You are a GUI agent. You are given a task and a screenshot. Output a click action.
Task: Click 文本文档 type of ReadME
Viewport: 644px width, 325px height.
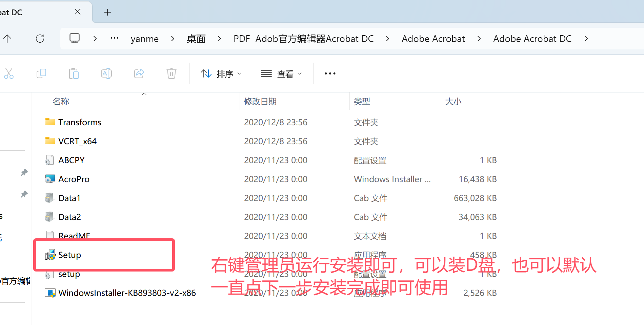coord(370,236)
